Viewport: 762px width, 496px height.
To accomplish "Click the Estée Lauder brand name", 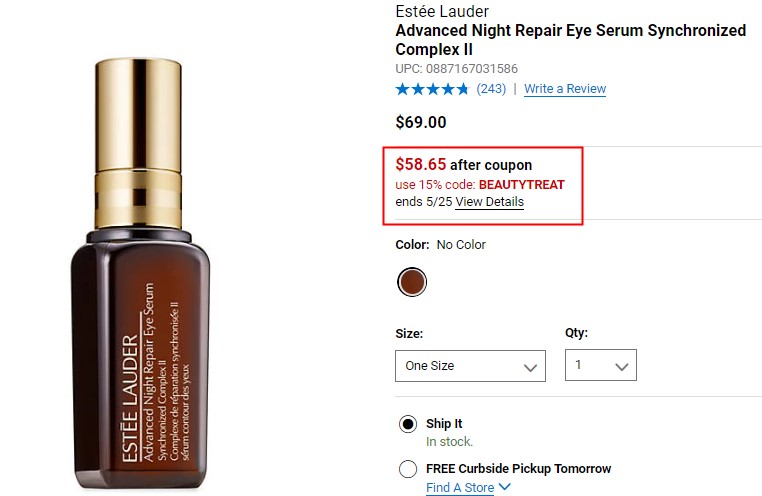I will 442,11.
